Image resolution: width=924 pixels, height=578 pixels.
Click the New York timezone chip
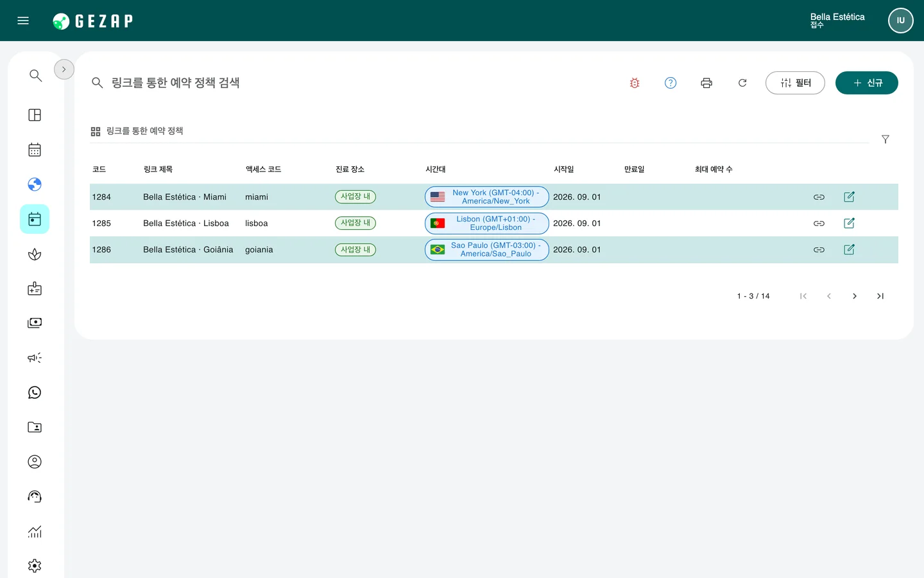[487, 197]
